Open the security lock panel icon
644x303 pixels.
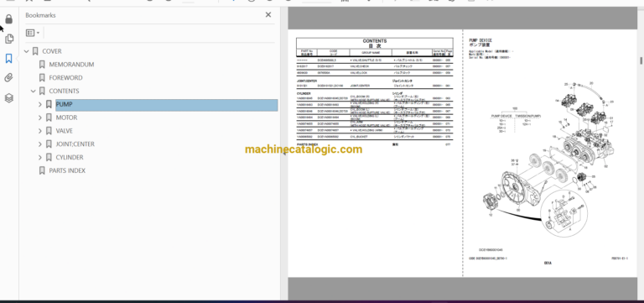click(x=9, y=19)
